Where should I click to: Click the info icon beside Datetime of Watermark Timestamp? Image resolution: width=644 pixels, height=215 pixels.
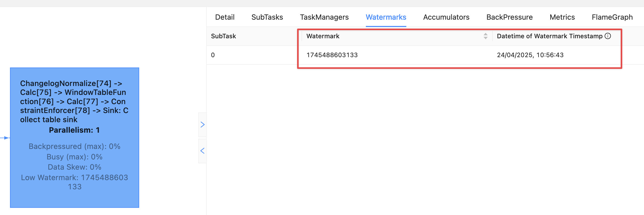click(608, 36)
